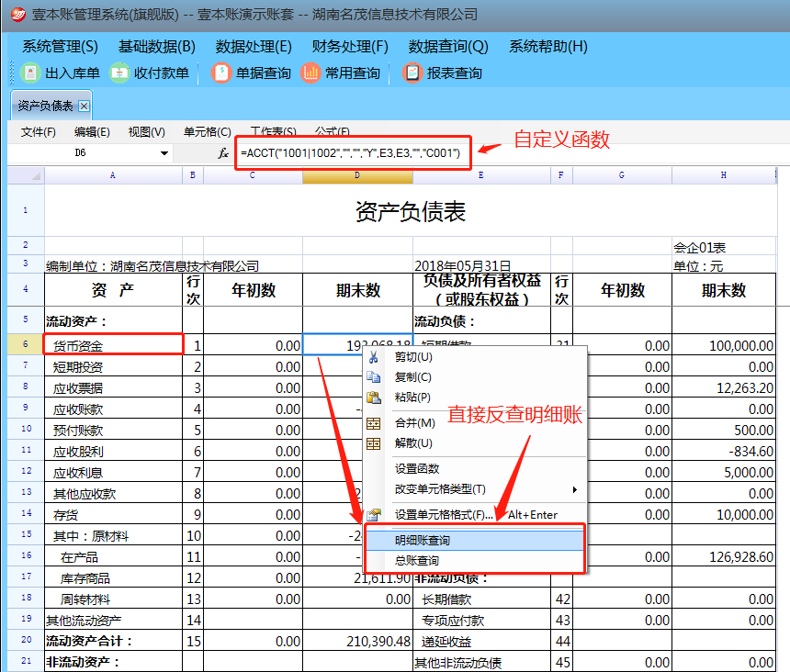Click the 资产负债表 title cell
Viewport: 790px width, 672px height.
411,211
